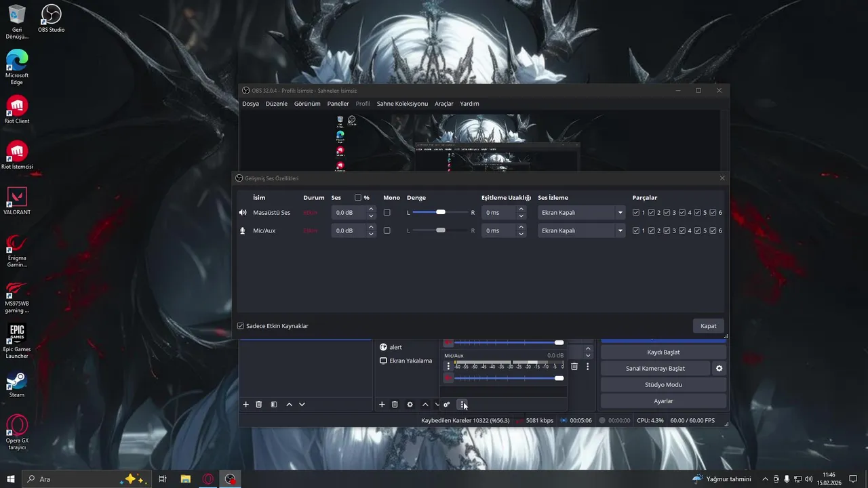Increase transition duration with up arrow
This screenshot has height=488, width=868.
[x=588, y=349]
